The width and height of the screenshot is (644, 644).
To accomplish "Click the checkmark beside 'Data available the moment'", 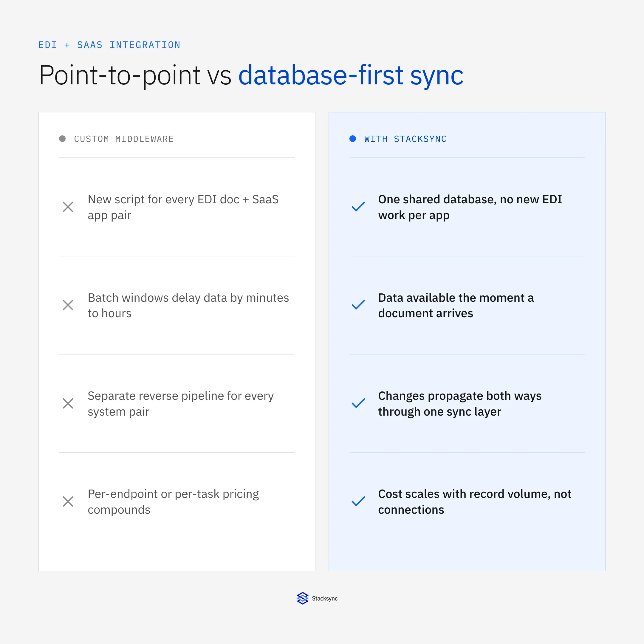I will coord(358,305).
